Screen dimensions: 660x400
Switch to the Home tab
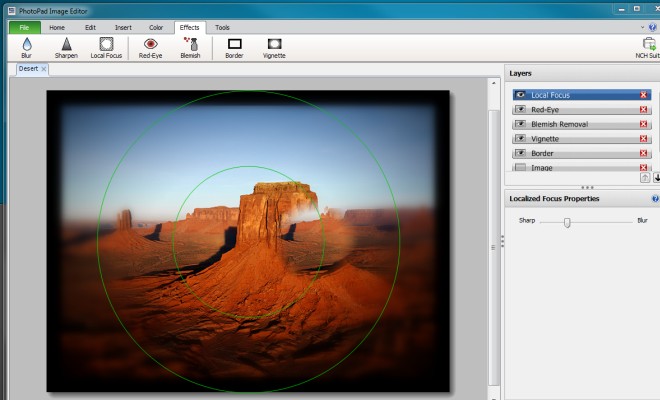pos(57,27)
